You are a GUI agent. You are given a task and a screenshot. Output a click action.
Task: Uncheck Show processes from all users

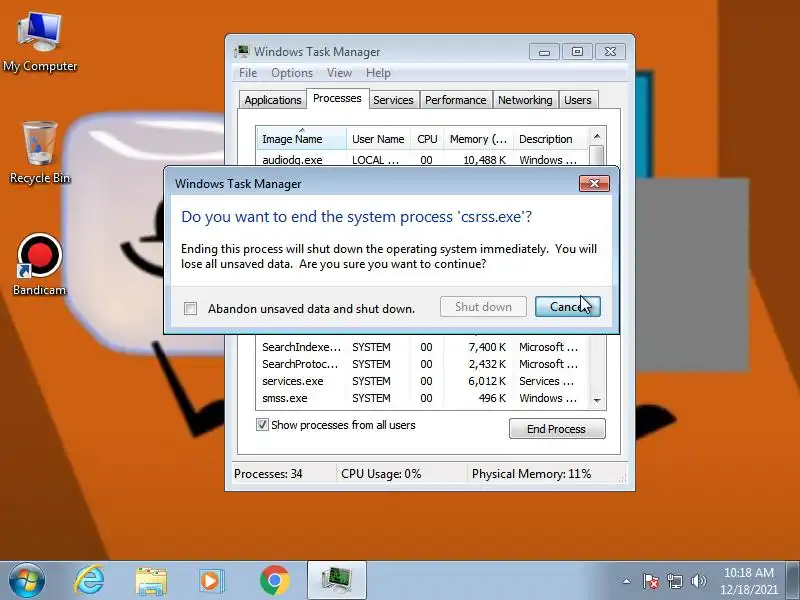click(262, 424)
